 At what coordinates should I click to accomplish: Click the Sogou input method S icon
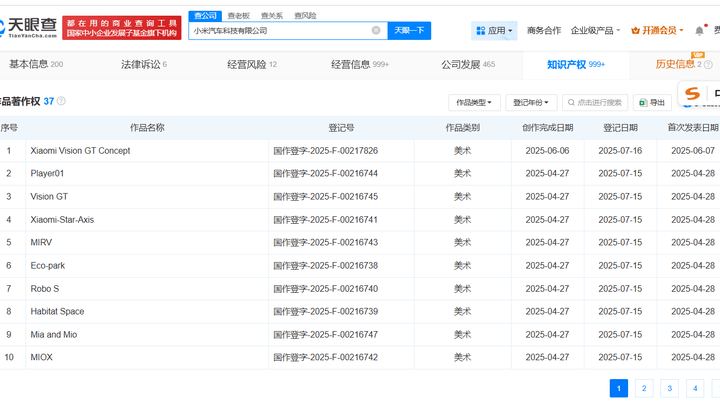[x=692, y=94]
